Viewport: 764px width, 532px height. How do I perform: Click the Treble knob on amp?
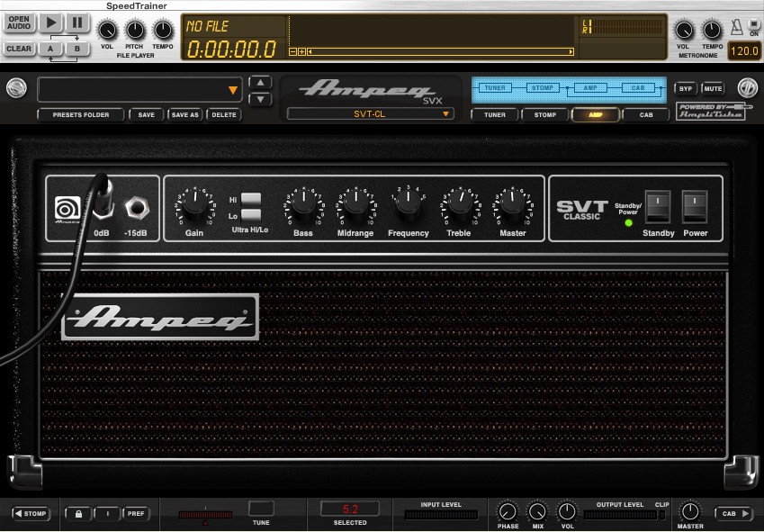(461, 203)
